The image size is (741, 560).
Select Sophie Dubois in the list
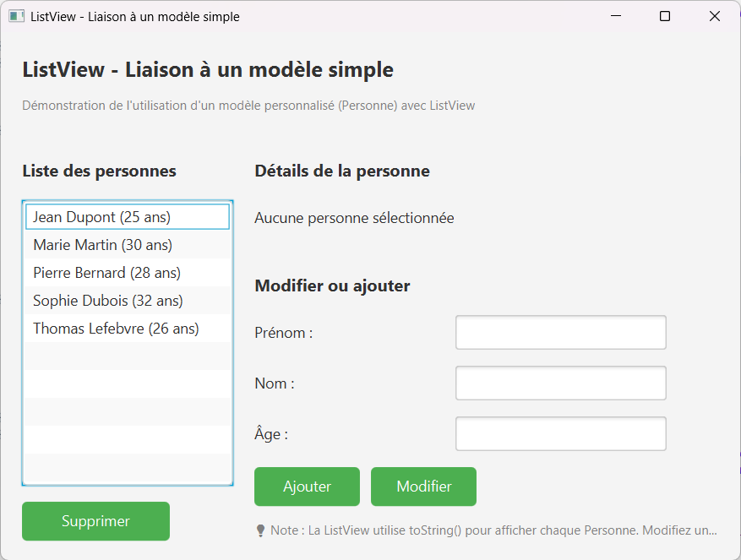(x=127, y=300)
